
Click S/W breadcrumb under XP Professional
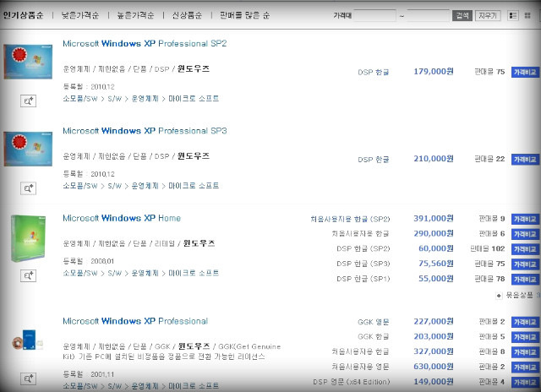115,386
